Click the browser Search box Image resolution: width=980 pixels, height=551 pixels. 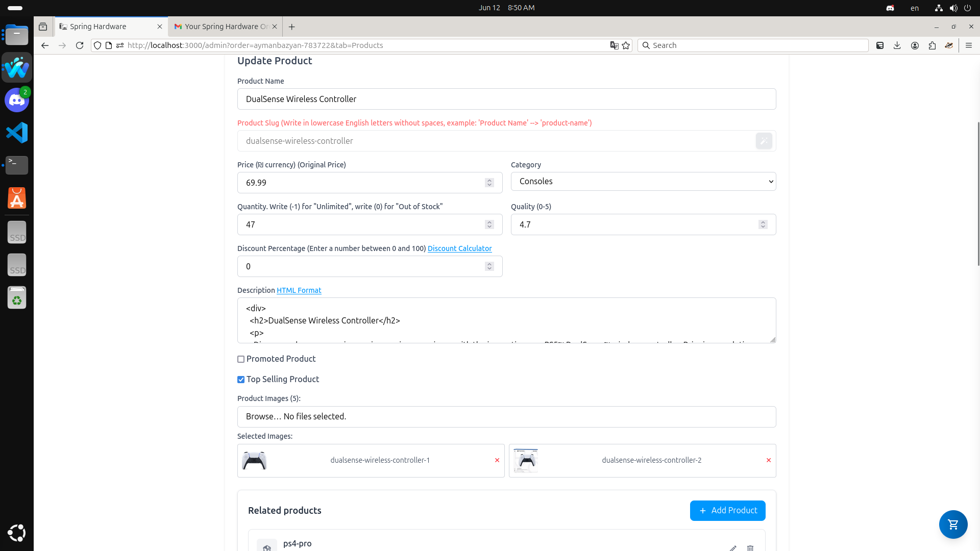tap(753, 45)
